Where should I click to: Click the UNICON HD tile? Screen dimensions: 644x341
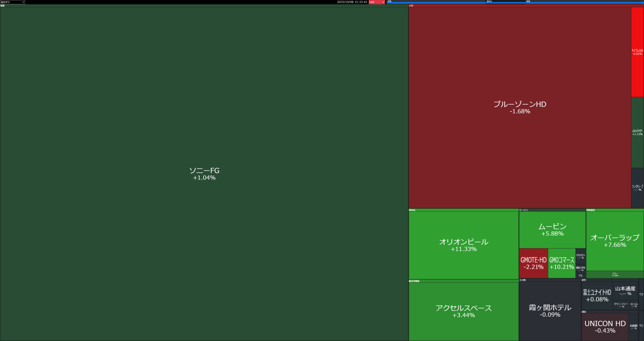[605, 327]
